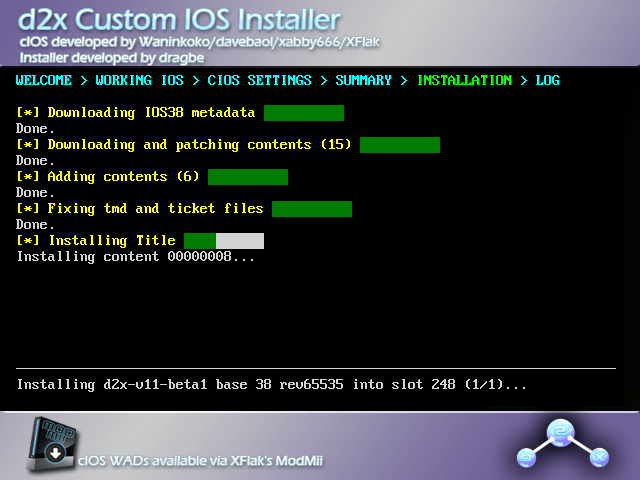Click the 'Done.' under Downloading IOS38 metadata

[x=35, y=129]
